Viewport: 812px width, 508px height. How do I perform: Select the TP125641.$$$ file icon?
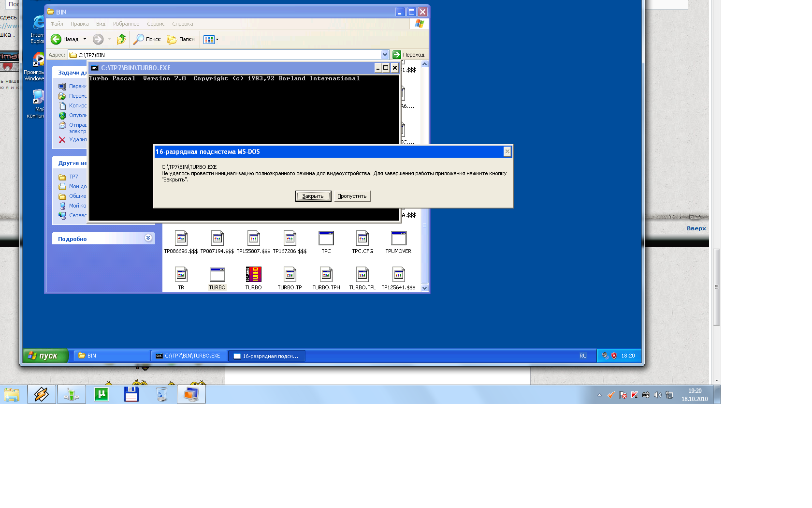tap(399, 274)
